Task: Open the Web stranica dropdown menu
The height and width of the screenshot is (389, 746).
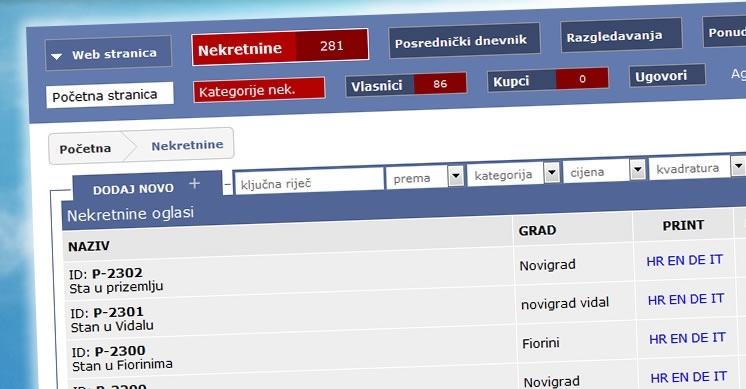Action: pyautogui.click(x=108, y=54)
